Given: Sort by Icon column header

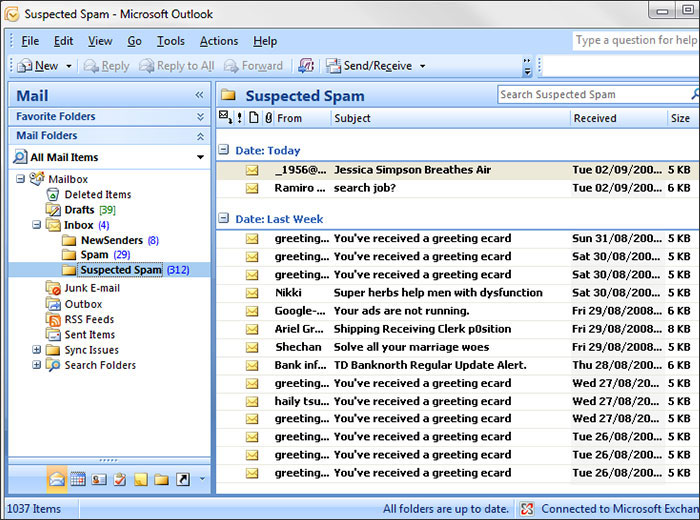Looking at the screenshot, I should point(254,118).
